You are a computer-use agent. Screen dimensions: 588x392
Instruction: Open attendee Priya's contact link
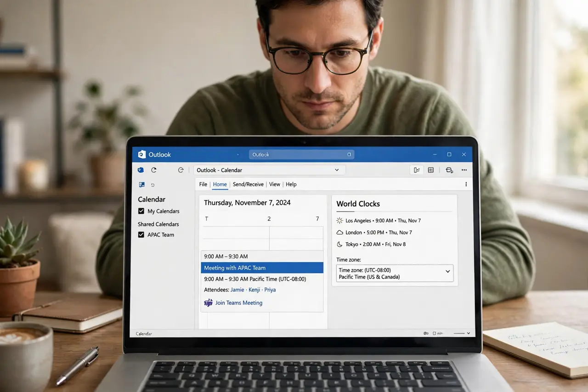[x=270, y=290]
